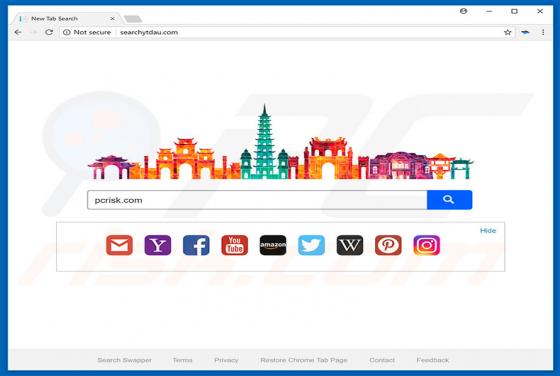
Task: Open the Search Swapper footer link
Action: coord(124,360)
